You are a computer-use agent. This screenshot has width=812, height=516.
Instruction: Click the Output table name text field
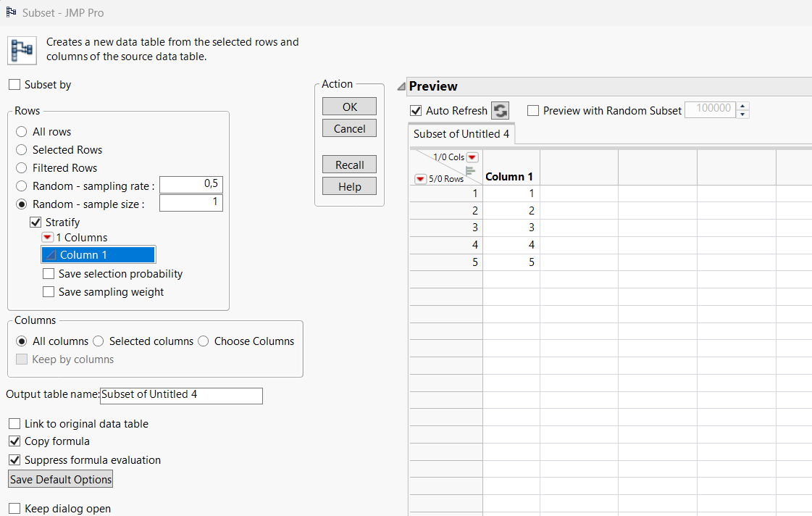click(181, 395)
